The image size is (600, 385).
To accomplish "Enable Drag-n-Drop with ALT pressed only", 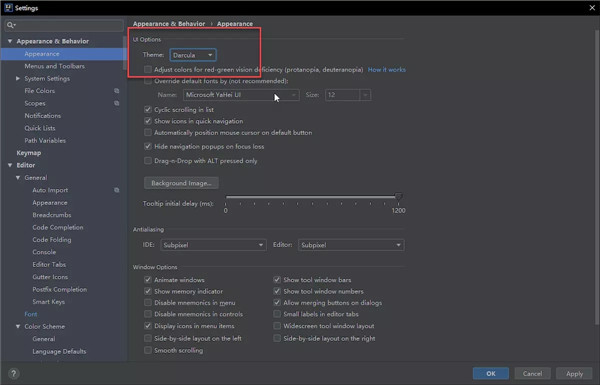I will (148, 161).
